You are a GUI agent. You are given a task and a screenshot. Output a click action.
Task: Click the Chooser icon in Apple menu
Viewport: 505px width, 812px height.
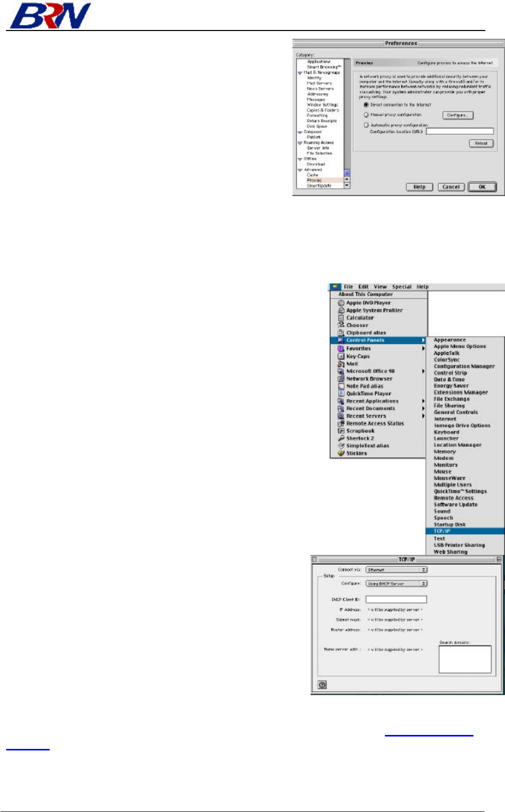341,325
